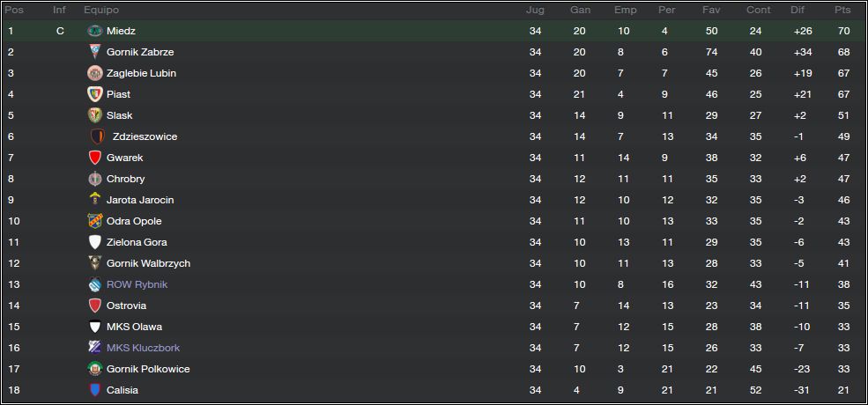Select the Piast club badge
The width and height of the screenshot is (868, 405).
(x=95, y=94)
